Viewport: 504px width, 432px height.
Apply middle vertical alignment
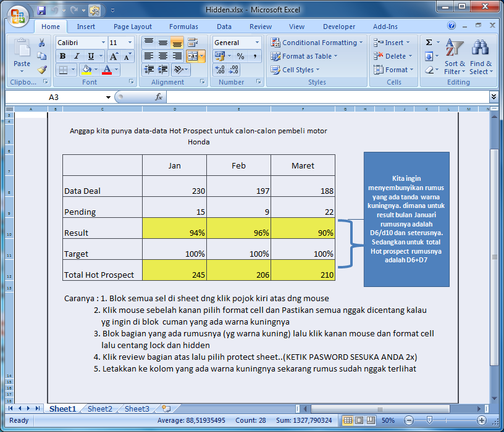(x=163, y=43)
